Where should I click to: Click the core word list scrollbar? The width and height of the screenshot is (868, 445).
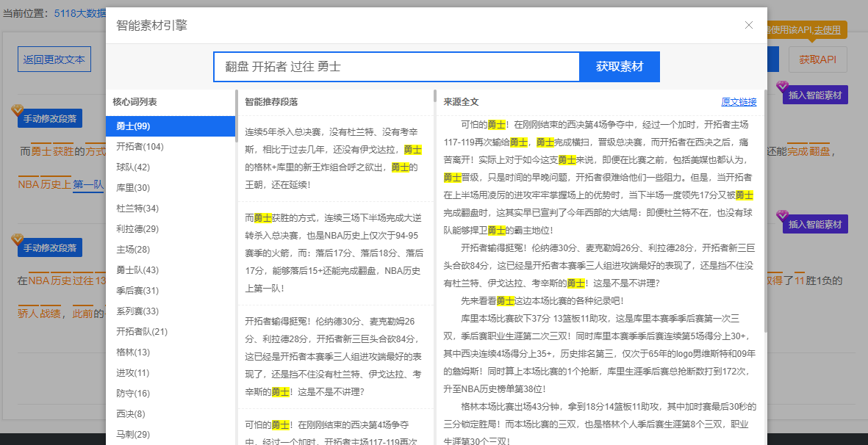coord(237,116)
